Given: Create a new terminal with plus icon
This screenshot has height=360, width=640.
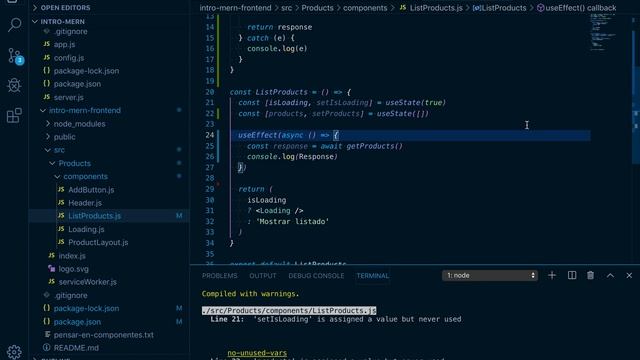Looking at the screenshot, I should [x=552, y=276].
